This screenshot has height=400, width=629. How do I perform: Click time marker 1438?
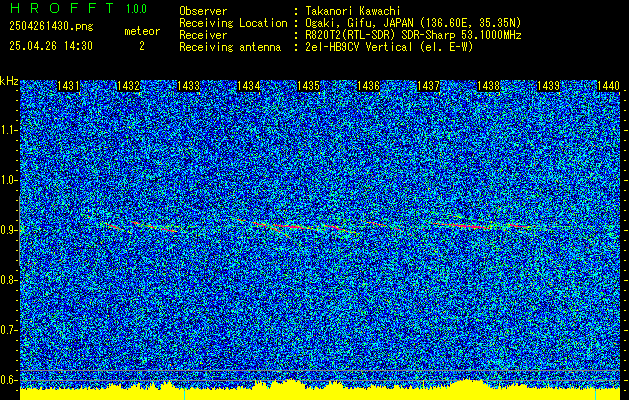click(x=489, y=86)
